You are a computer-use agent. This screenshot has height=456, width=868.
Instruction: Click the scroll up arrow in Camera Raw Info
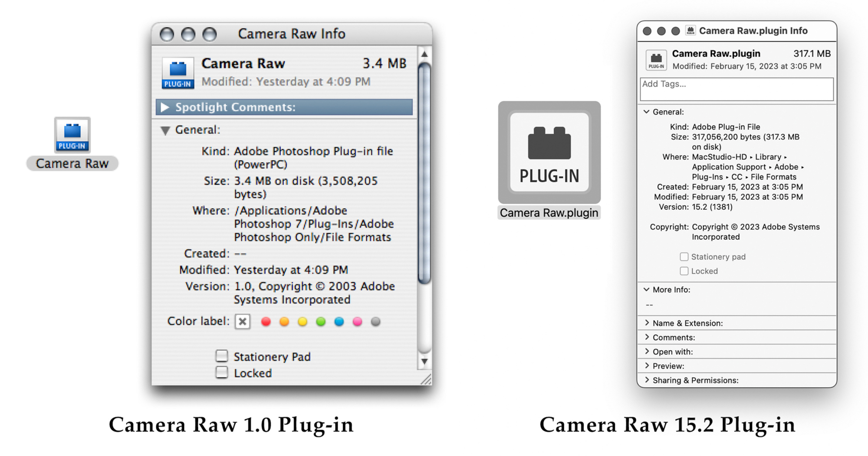424,54
